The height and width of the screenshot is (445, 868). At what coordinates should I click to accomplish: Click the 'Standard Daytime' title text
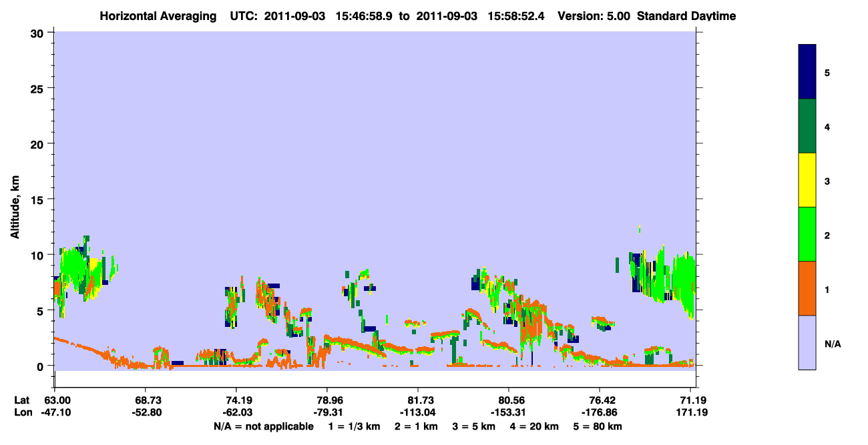coord(686,16)
